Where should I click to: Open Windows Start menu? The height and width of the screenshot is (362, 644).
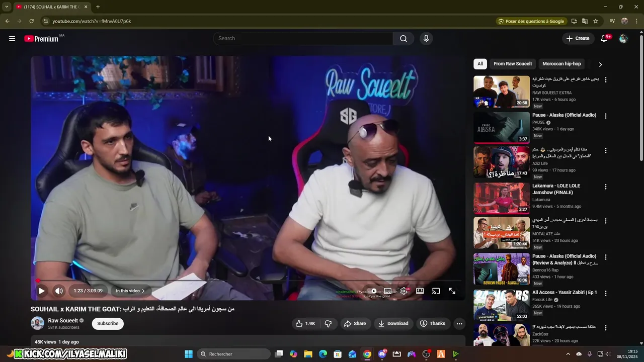[x=189, y=354]
